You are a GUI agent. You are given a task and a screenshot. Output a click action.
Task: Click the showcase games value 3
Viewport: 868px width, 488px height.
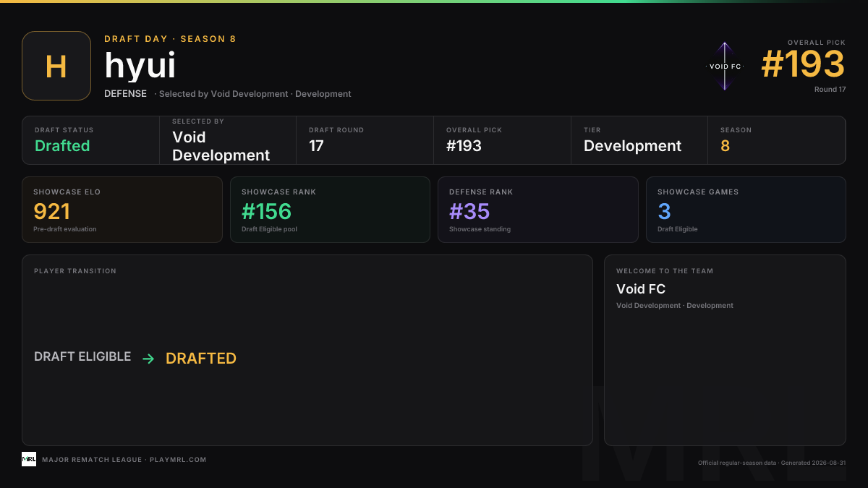pos(664,211)
